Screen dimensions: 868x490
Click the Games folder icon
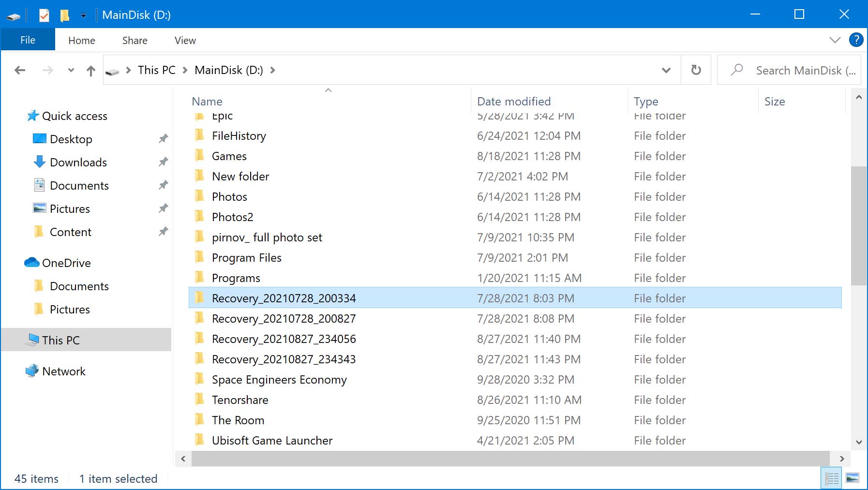coord(199,155)
